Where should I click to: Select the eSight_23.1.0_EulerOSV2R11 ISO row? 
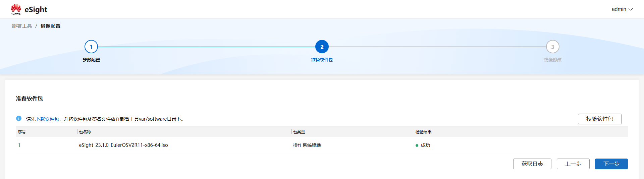tap(123, 145)
